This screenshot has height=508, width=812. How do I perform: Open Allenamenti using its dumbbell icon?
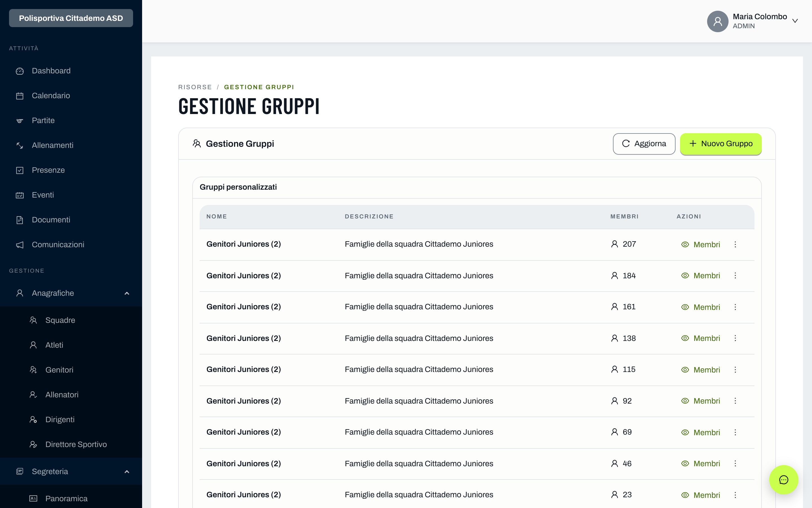20,145
